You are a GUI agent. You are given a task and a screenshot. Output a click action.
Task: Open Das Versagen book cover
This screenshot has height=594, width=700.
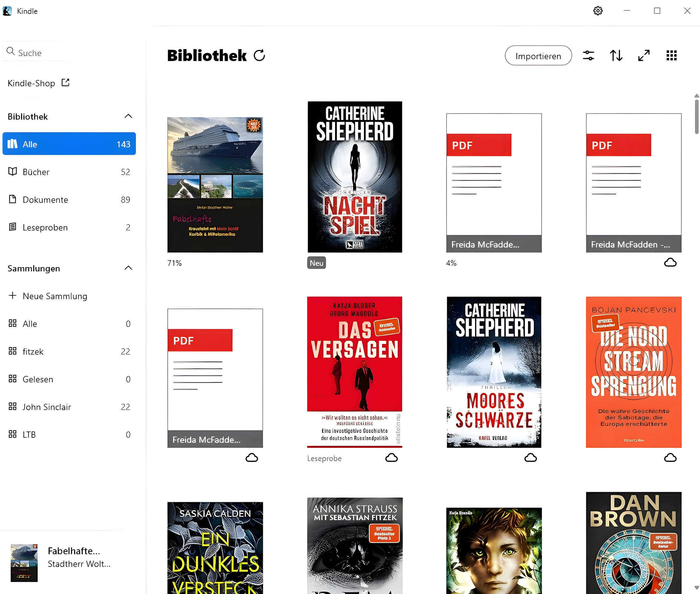point(355,372)
